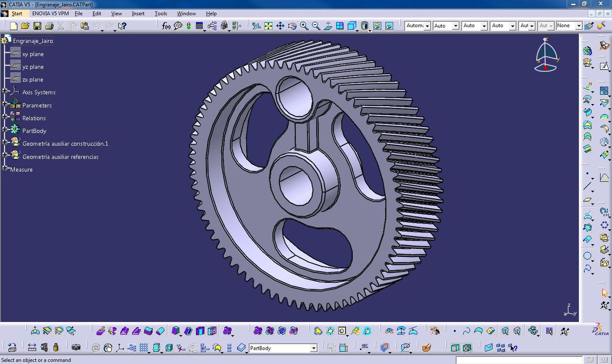Open the Edit menu
Screen dimensions: 612x364
click(97, 13)
